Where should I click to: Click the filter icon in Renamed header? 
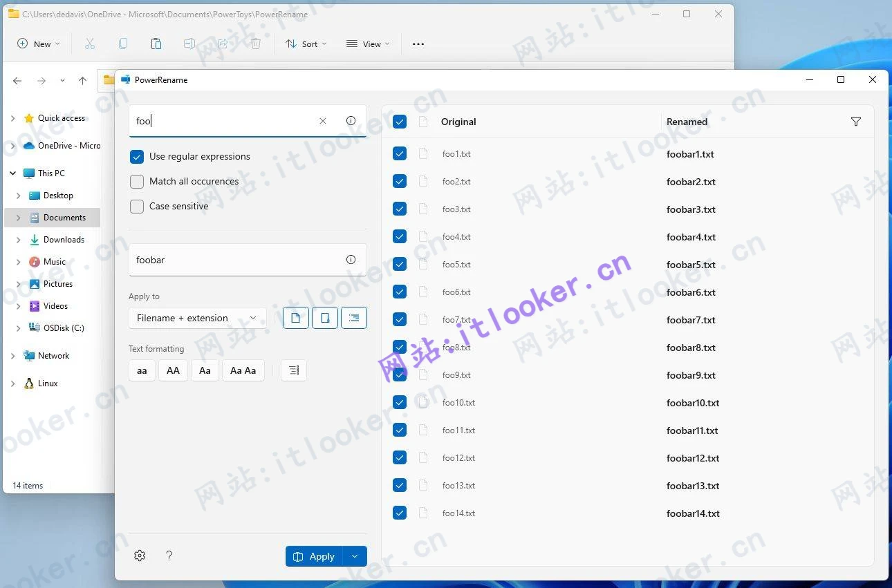pos(856,122)
